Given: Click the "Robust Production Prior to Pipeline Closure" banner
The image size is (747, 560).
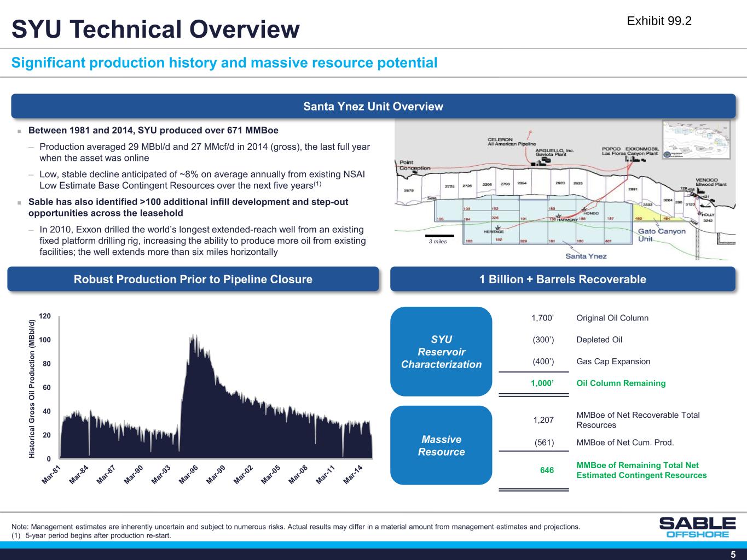Looking at the screenshot, I should coord(193,279).
